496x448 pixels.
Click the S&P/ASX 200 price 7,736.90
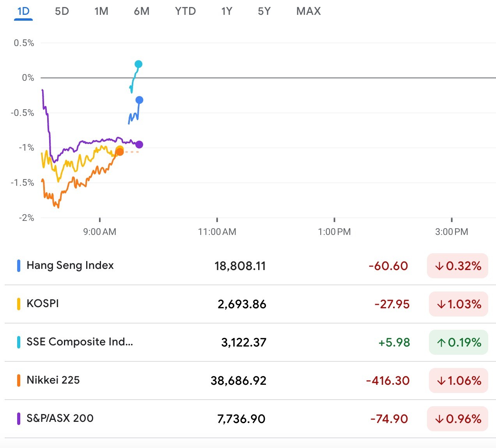(241, 419)
